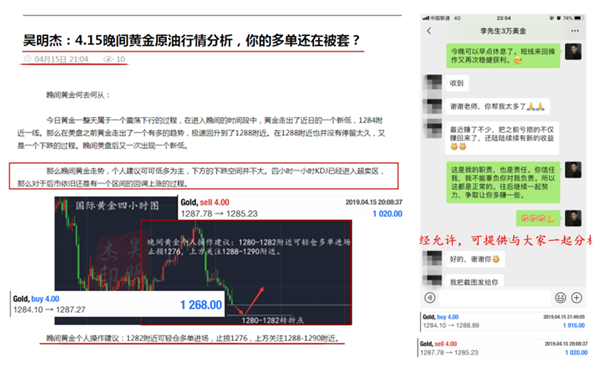600x368 pixels.
Task: Click the chat message text input field
Action: (x=495, y=297)
